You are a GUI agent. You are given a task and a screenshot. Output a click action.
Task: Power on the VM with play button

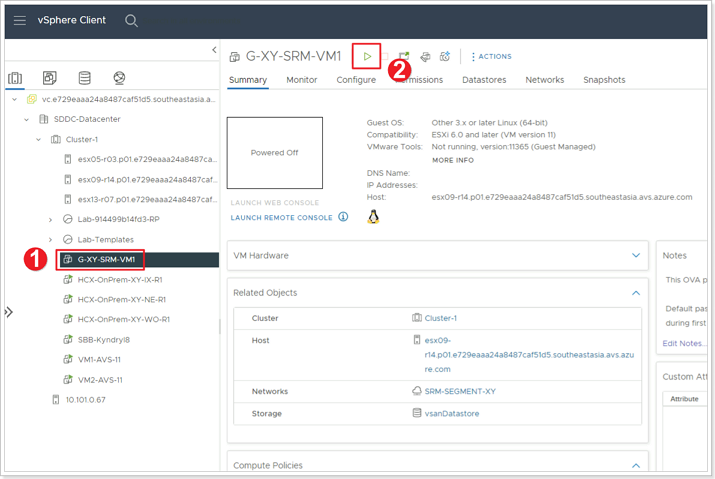coord(367,57)
